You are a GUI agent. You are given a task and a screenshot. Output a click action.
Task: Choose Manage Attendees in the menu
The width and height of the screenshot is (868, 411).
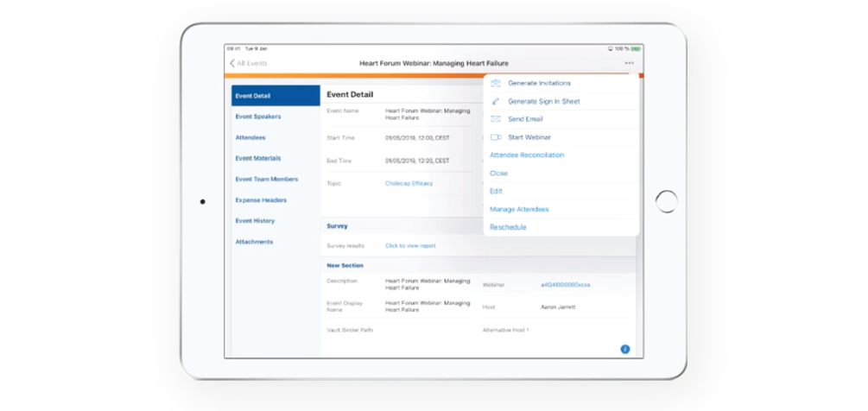pyautogui.click(x=519, y=210)
